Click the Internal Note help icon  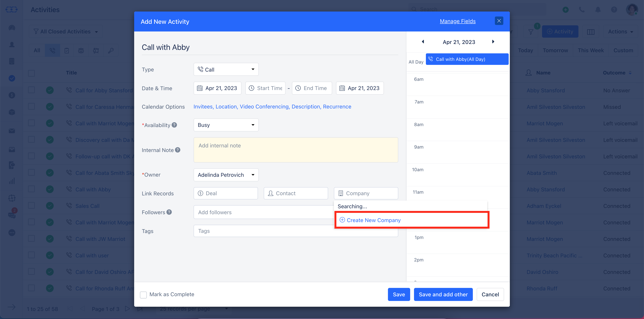point(177,150)
